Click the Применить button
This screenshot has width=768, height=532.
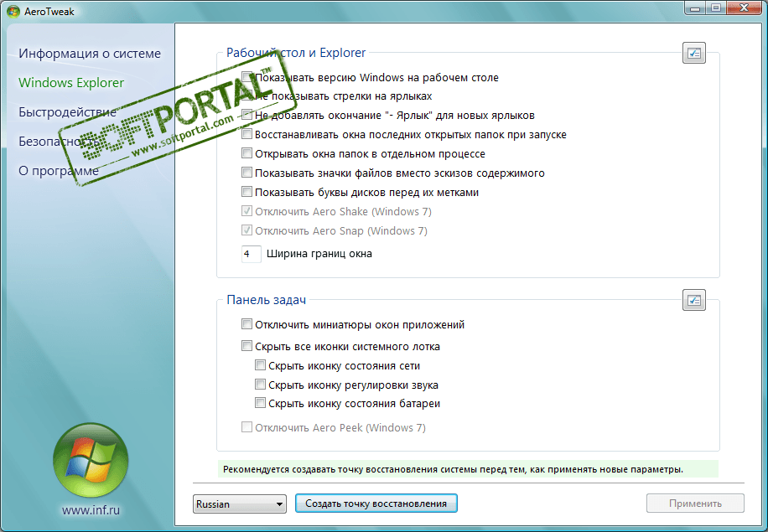coord(695,504)
